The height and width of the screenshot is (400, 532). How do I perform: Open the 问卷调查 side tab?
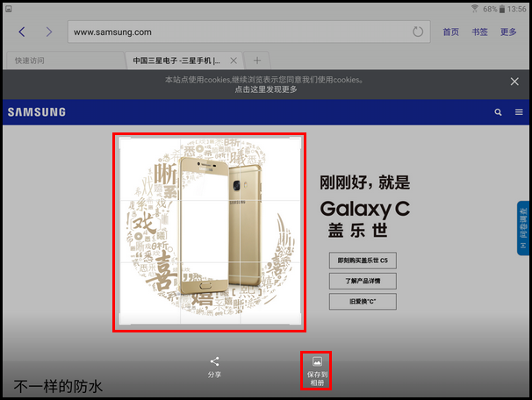523,228
